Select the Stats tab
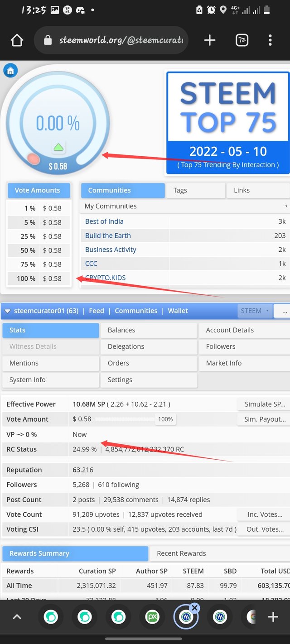Screen dimensions: 290x644 tap(50, 330)
